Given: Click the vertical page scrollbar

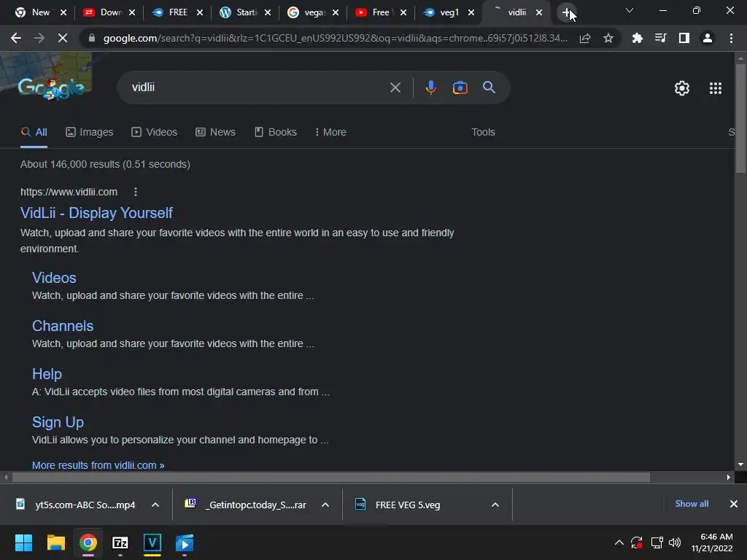Looking at the screenshot, I should point(740,119).
